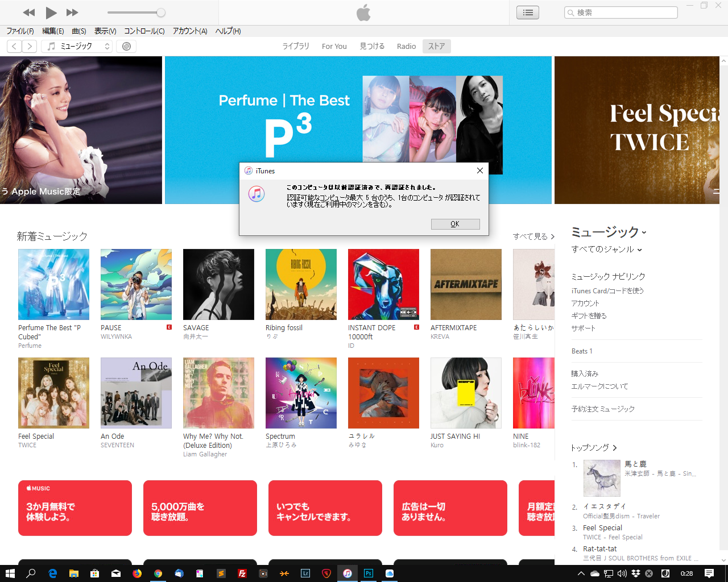Open the Perfume The Best "P Cubed" album cover
The height and width of the screenshot is (582, 728).
pyautogui.click(x=53, y=284)
